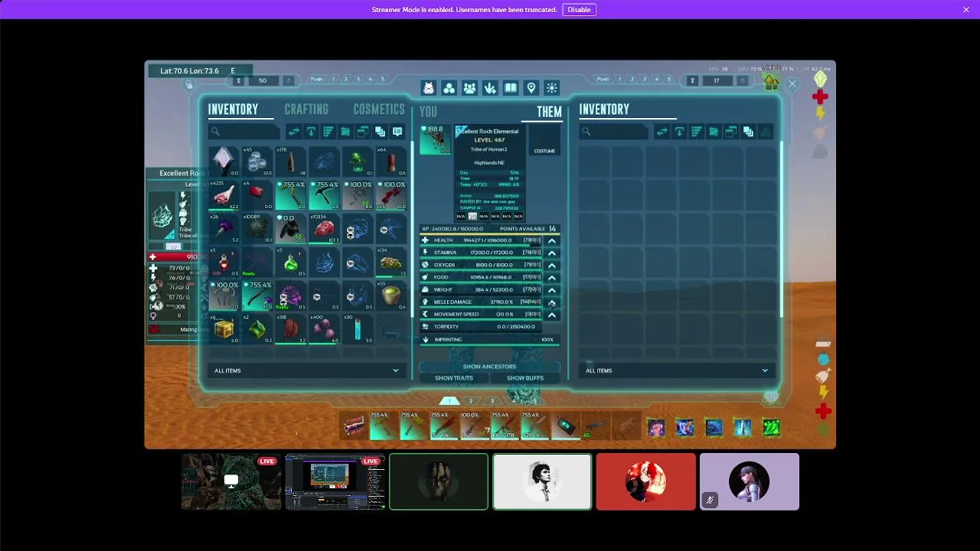Image resolution: width=980 pixels, height=551 pixels.
Task: Toggle the tooltip speech-bubble icon in left inventory
Action: [x=397, y=132]
